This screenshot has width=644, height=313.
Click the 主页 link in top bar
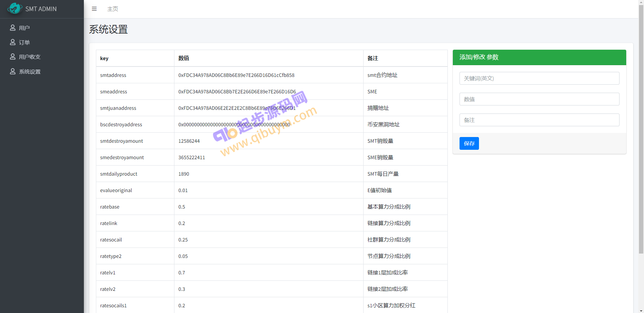click(113, 9)
